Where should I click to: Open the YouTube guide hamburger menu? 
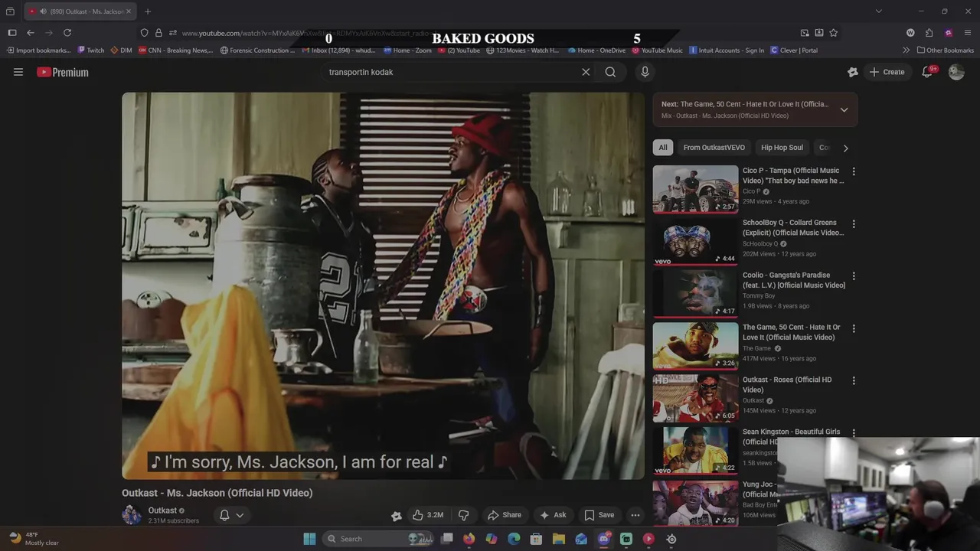click(18, 72)
